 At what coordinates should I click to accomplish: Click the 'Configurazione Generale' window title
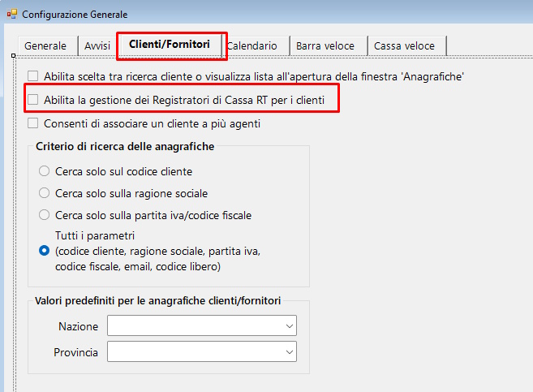coord(75,15)
